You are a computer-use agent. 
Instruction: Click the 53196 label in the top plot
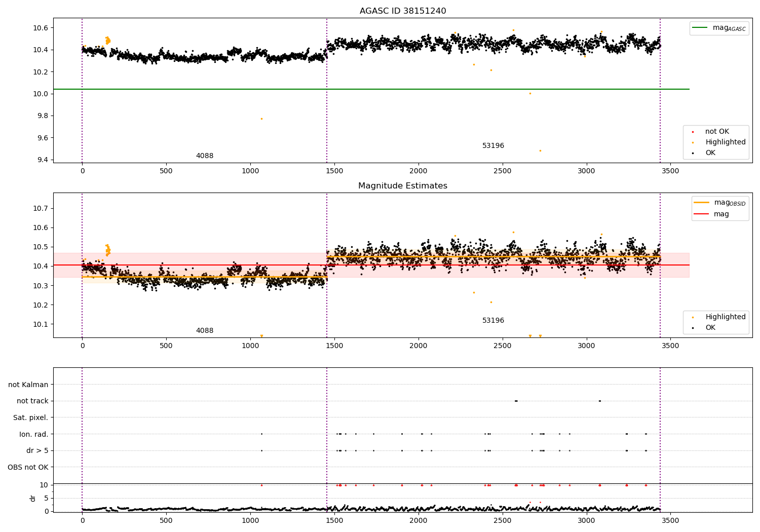(x=493, y=146)
